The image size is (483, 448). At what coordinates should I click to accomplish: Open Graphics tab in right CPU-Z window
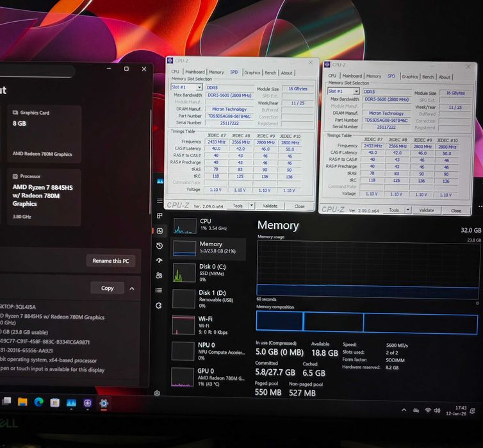[x=410, y=77]
